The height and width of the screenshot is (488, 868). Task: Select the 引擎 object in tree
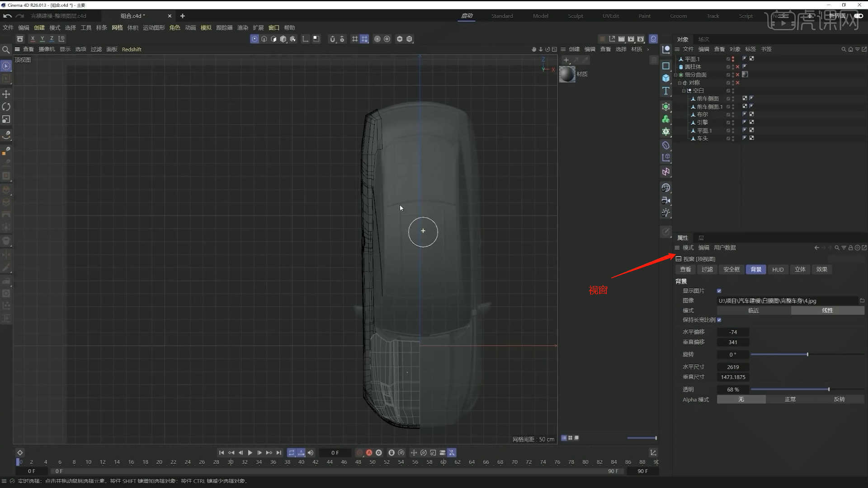(703, 122)
